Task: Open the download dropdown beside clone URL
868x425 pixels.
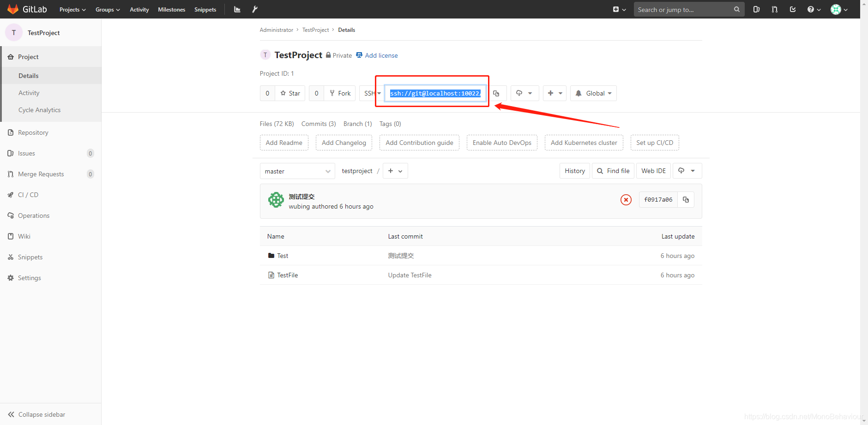Action: click(524, 93)
